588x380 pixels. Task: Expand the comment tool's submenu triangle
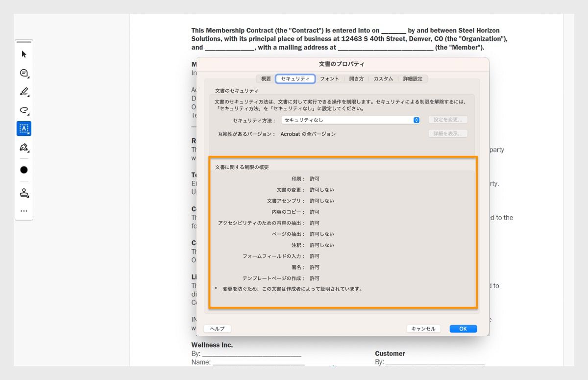click(28, 77)
